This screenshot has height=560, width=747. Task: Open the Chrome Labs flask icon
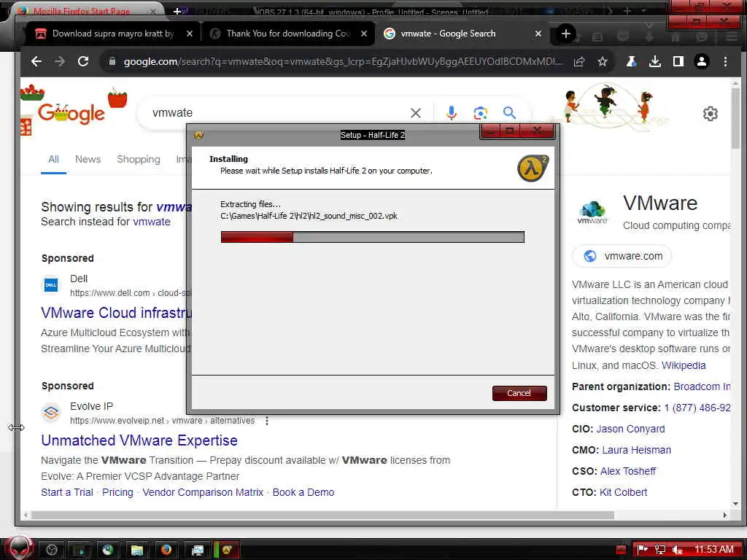tap(632, 61)
